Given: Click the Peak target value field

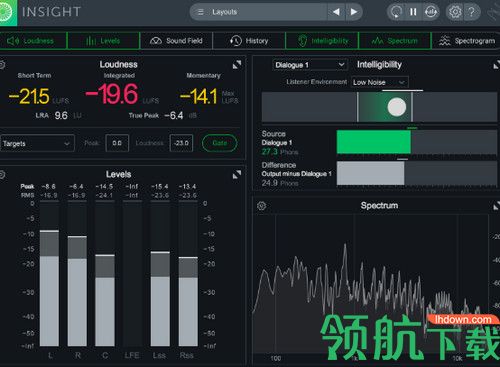Looking at the screenshot, I should point(117,143).
